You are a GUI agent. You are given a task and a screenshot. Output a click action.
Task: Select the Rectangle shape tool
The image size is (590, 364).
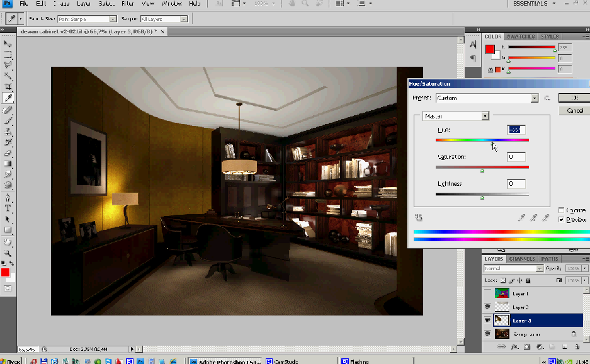tap(8, 230)
